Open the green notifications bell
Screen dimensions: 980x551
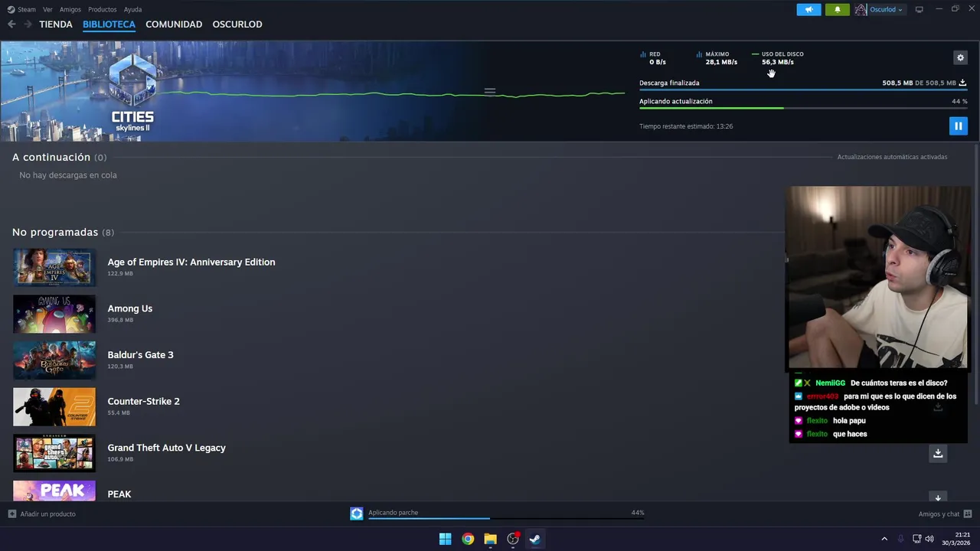[x=837, y=9]
